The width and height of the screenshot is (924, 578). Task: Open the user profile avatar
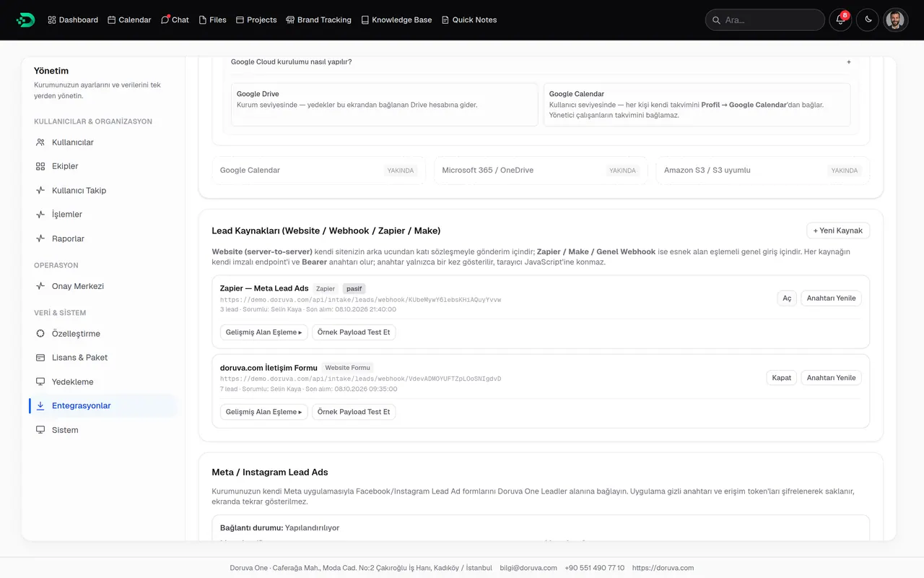click(x=895, y=20)
